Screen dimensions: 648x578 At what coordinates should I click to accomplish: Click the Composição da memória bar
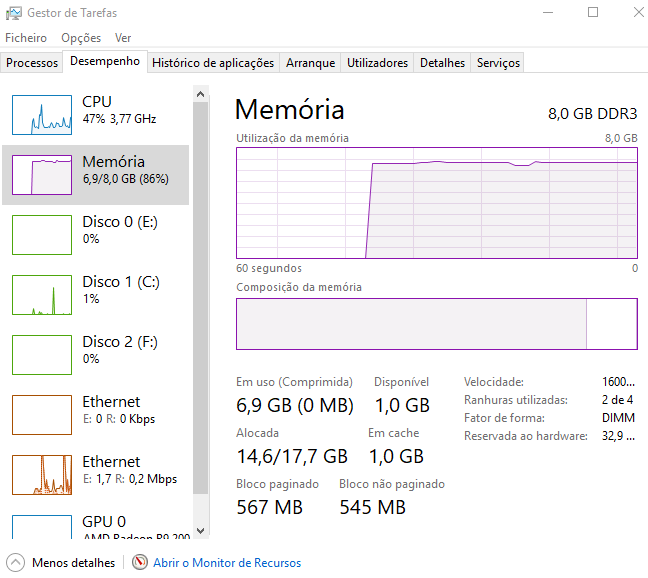point(437,324)
